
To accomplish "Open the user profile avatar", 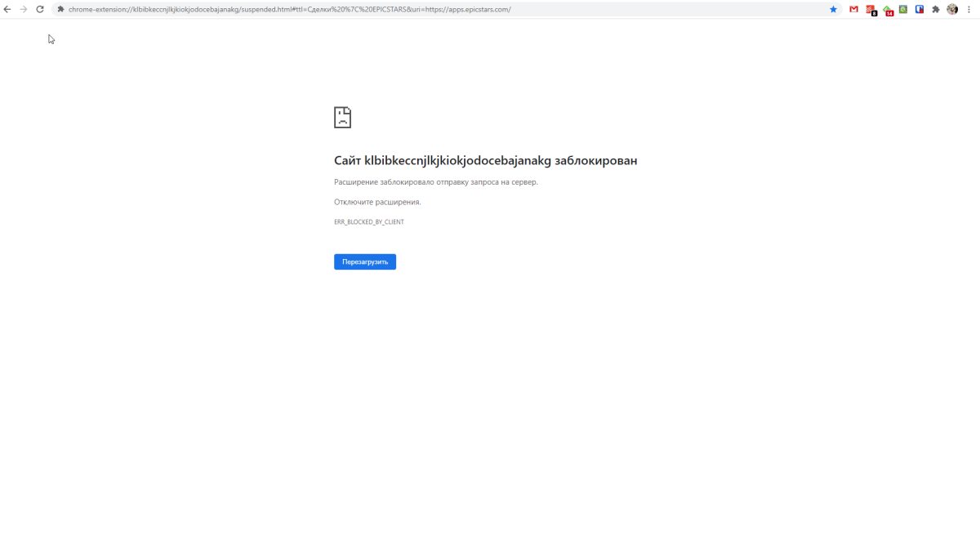I will coord(952,9).
